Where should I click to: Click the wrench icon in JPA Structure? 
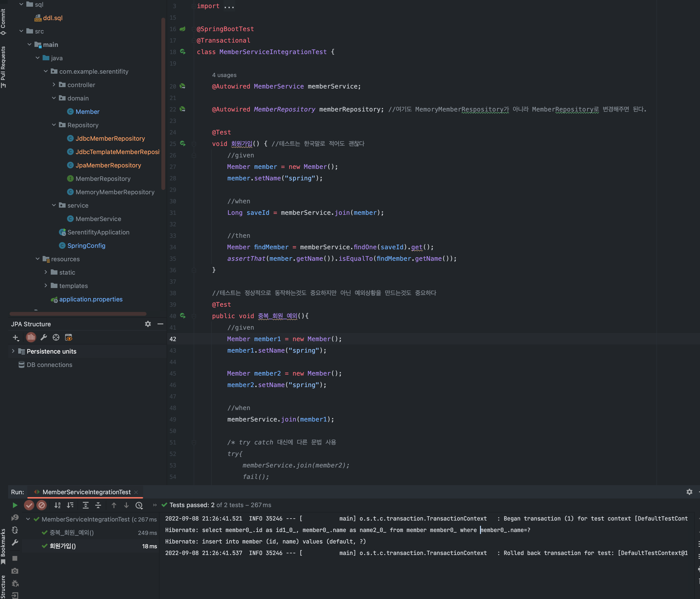44,337
